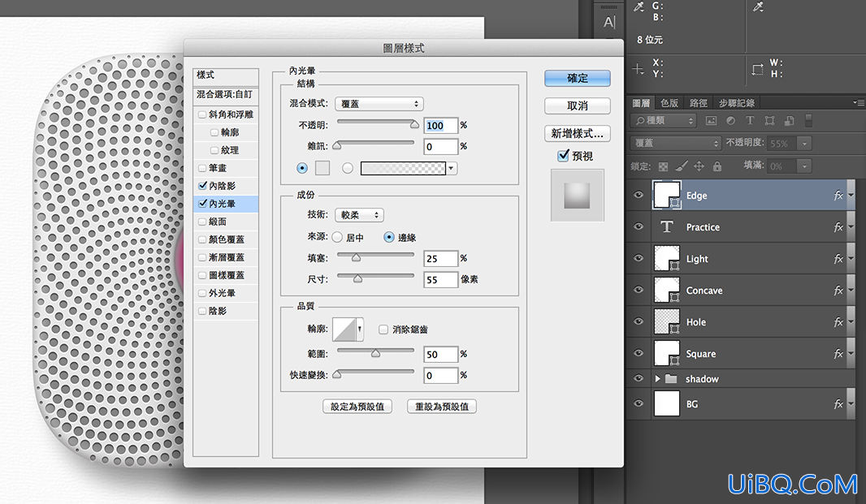Select 圖層 layers tab
The height and width of the screenshot is (504, 866).
click(x=641, y=103)
